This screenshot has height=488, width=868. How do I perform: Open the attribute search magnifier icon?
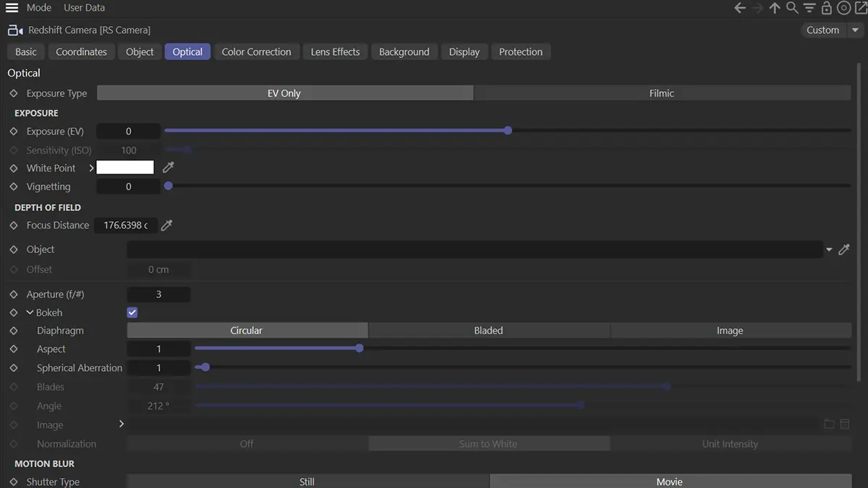click(x=792, y=8)
